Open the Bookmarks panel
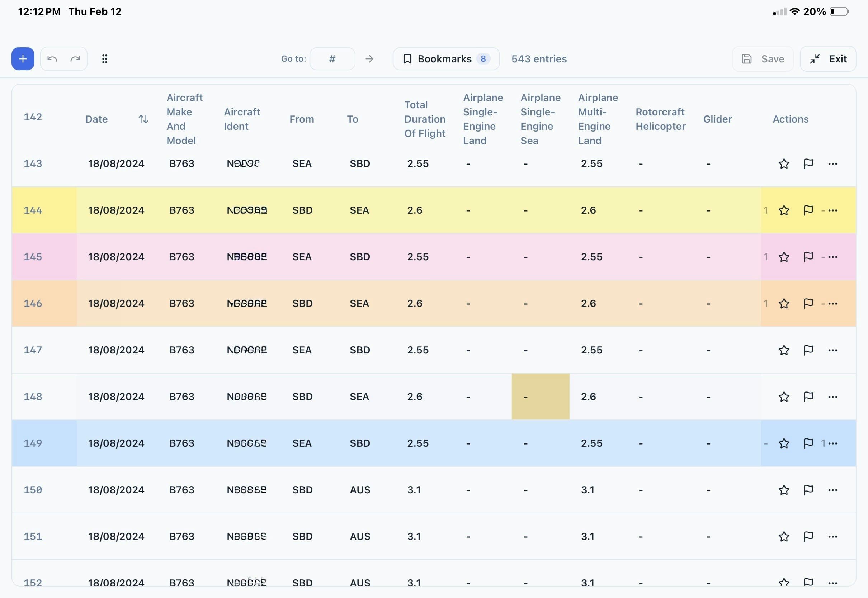Screen dimensions: 868x598 (x=446, y=59)
